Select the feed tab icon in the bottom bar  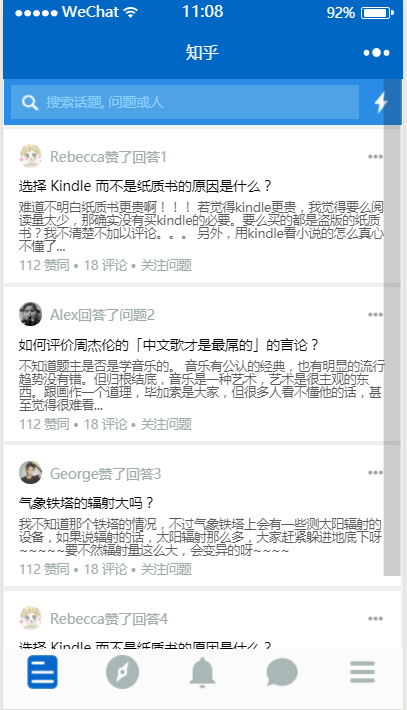(43, 672)
